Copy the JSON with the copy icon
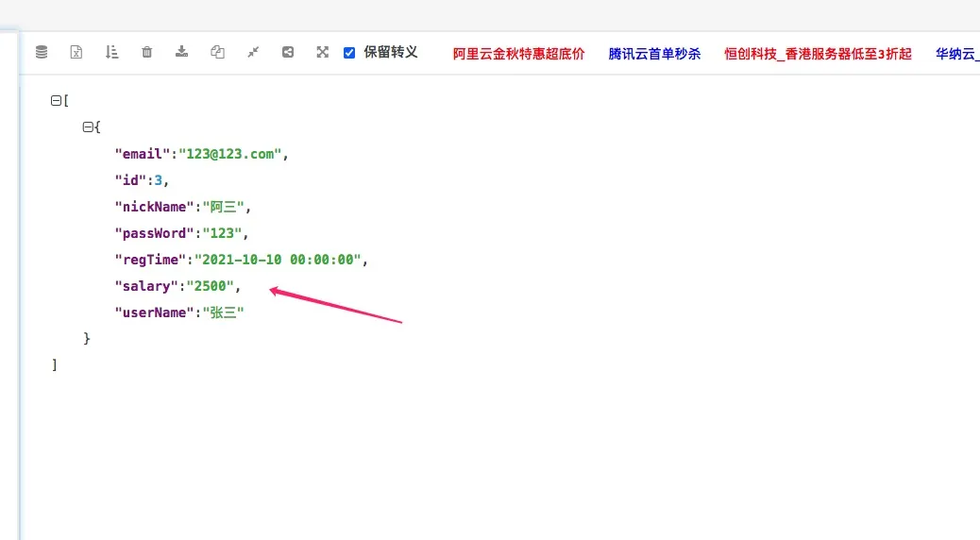The width and height of the screenshot is (980, 540). (217, 52)
